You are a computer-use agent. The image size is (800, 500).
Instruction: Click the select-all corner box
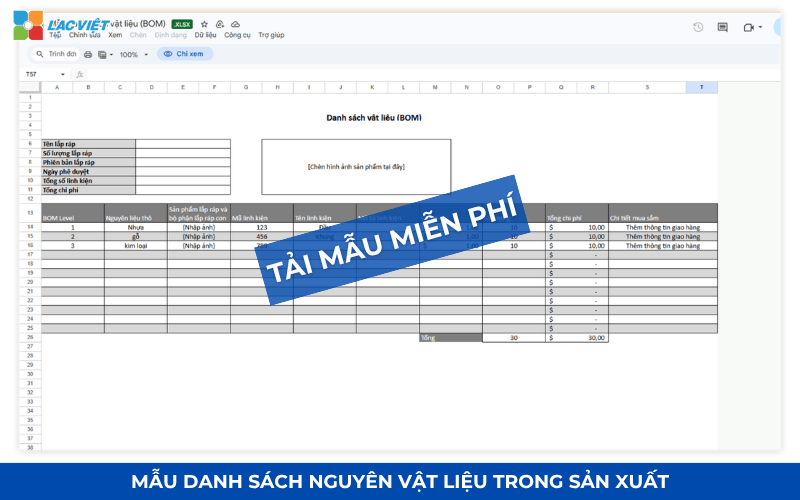30,87
